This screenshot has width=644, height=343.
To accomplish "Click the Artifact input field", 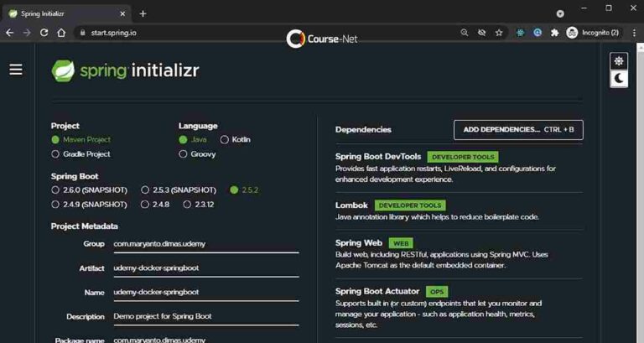I will (205, 268).
